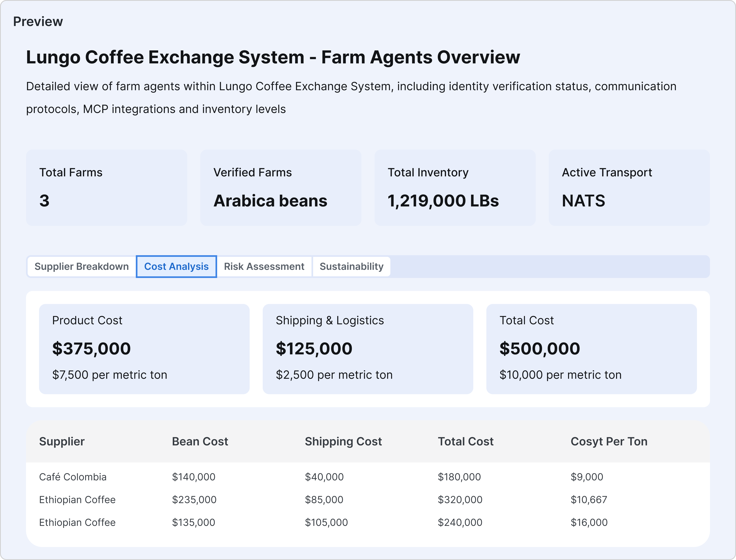Switch to Risk Assessment tab
This screenshot has height=560, width=736.
264,266
